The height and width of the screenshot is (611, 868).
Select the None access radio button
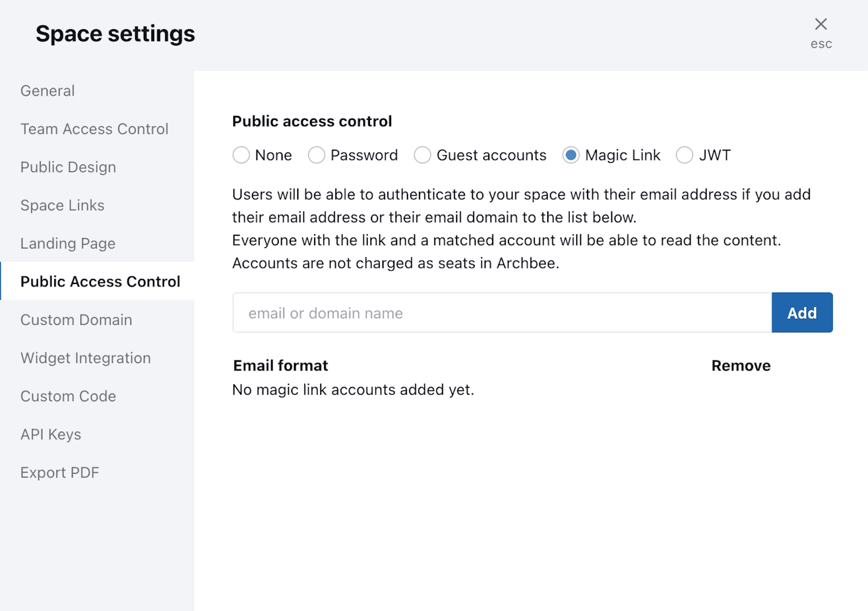click(241, 155)
